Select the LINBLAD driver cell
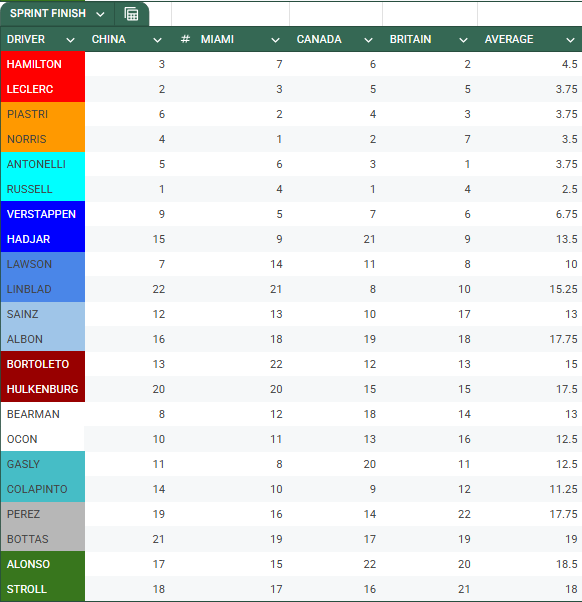This screenshot has height=602, width=582. [43, 289]
